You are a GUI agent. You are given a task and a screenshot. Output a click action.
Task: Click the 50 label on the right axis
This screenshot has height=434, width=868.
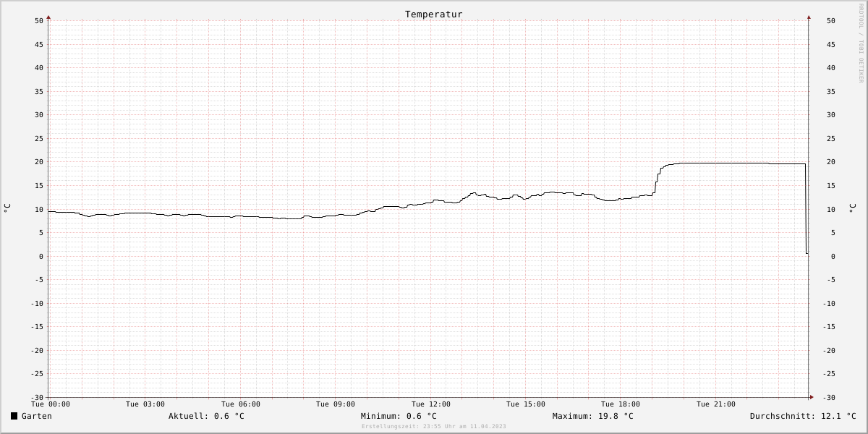(830, 21)
